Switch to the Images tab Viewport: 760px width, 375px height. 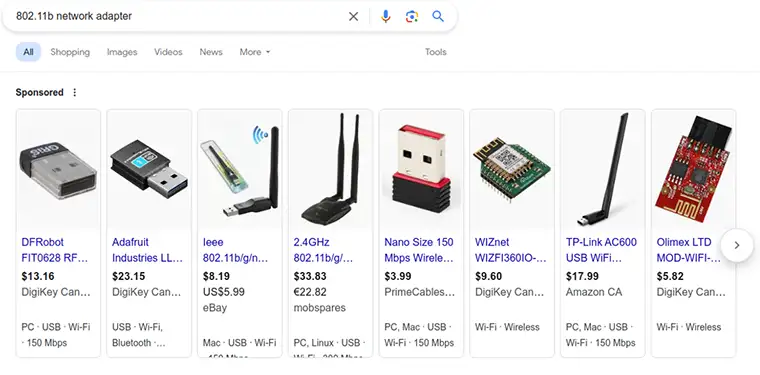[122, 52]
